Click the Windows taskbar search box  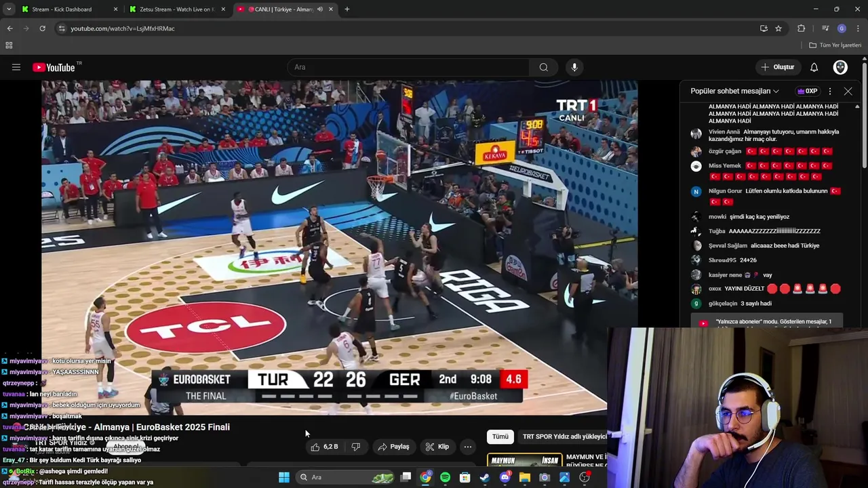tap(345, 477)
